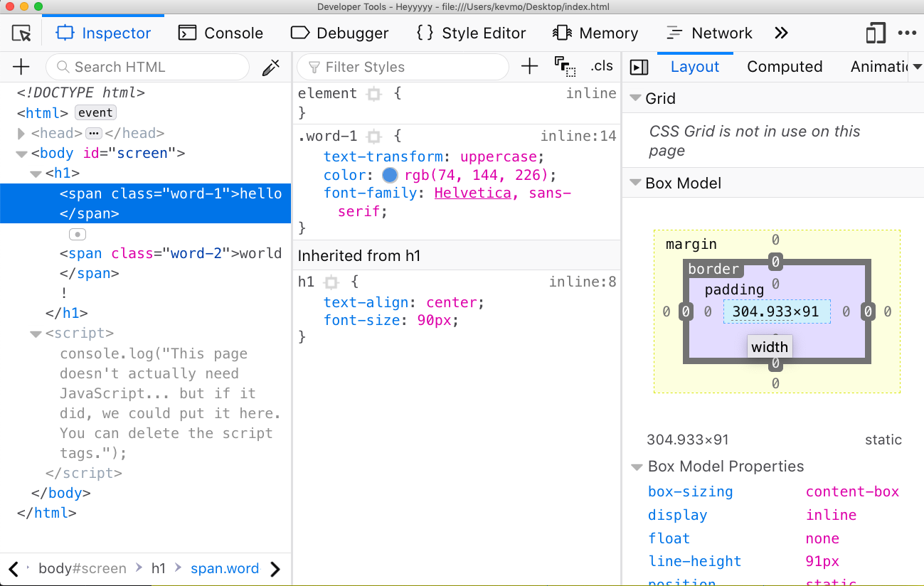
Task: Click the float property name
Action: pyautogui.click(x=669, y=539)
